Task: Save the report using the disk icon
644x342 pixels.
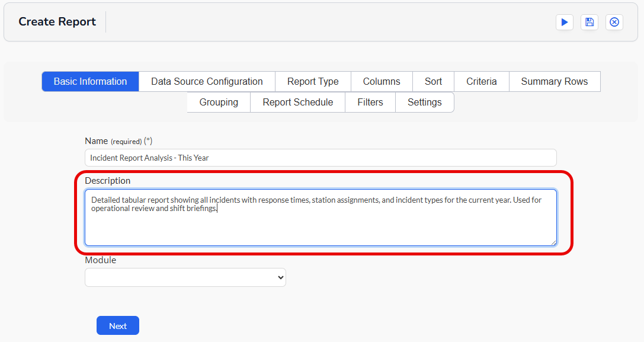Action: tap(589, 22)
